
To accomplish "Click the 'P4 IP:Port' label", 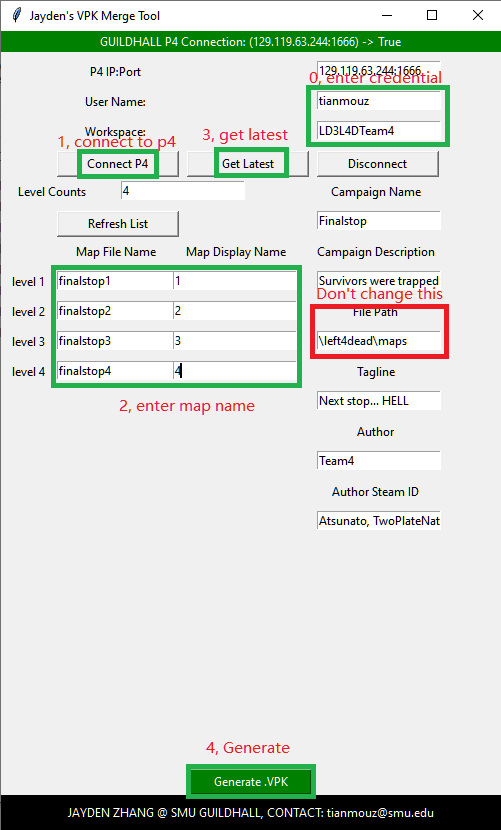I will click(x=115, y=72).
